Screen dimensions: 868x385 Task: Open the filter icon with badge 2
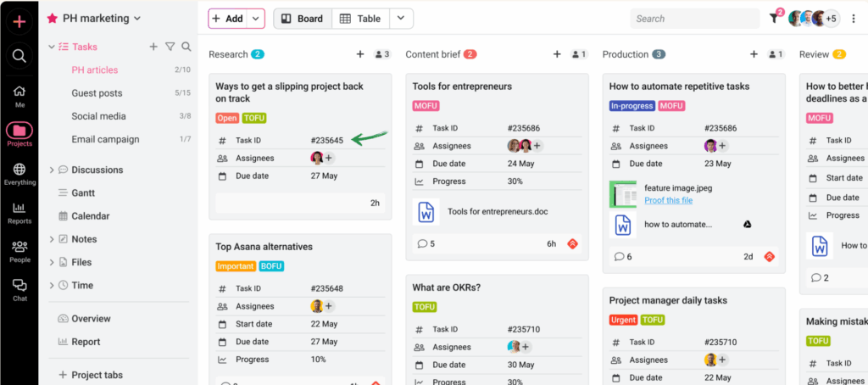775,18
